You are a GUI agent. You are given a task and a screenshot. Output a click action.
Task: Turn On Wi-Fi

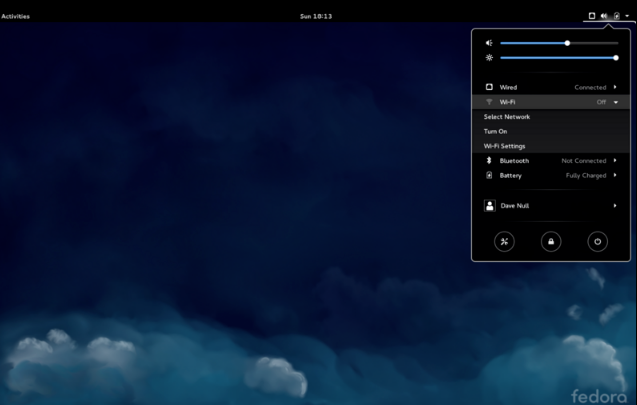tap(495, 131)
